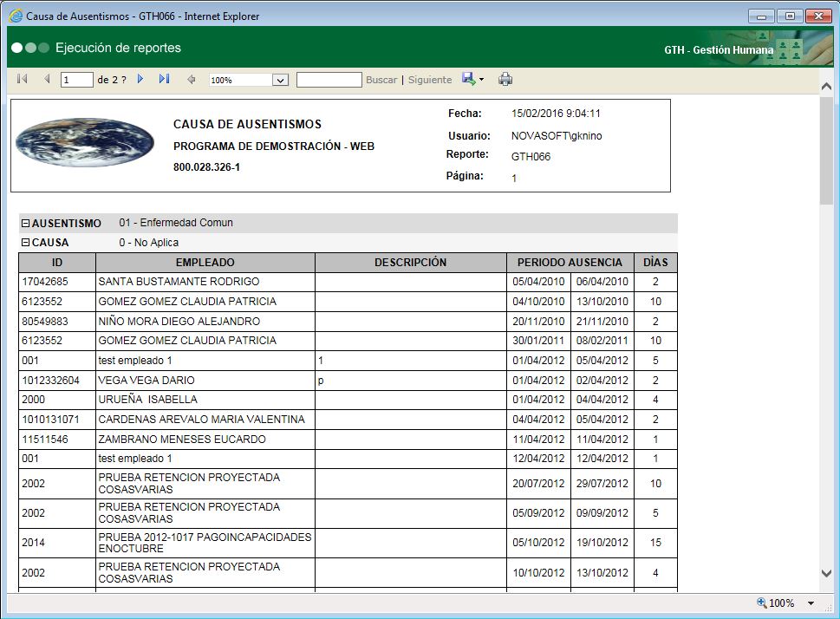Click the CAUSA DE AUSENTISMOS title
Screen dimensions: 840x619
point(247,124)
